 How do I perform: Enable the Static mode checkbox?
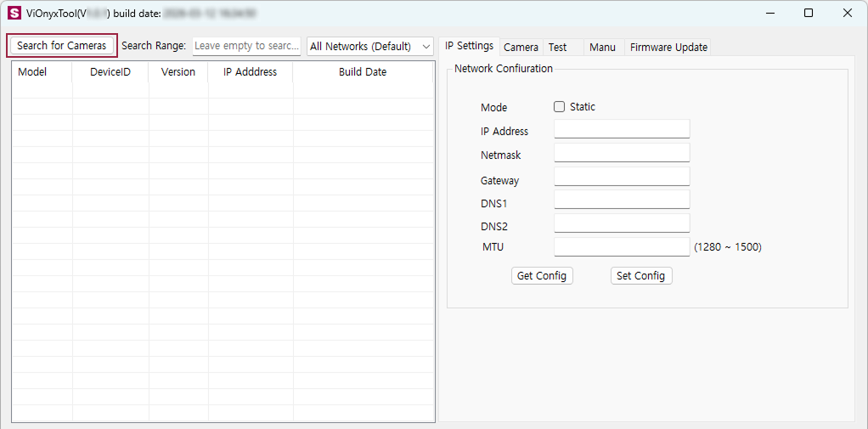pyautogui.click(x=559, y=107)
